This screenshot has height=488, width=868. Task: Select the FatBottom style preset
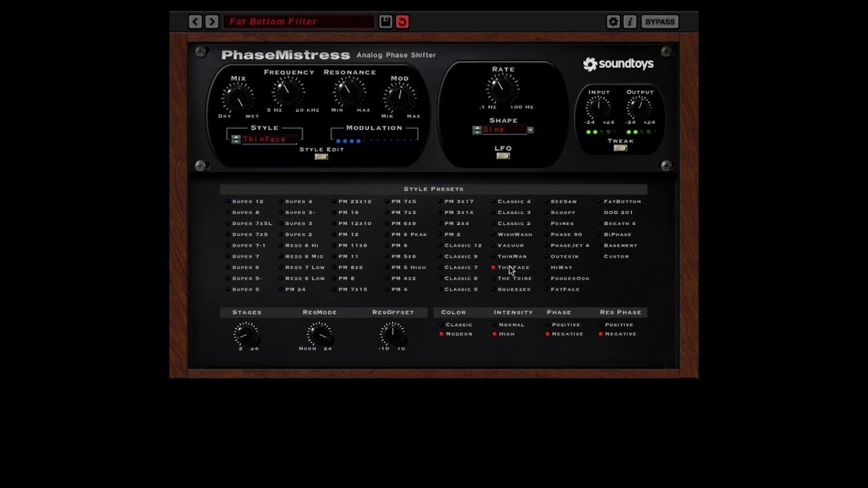[x=619, y=201]
